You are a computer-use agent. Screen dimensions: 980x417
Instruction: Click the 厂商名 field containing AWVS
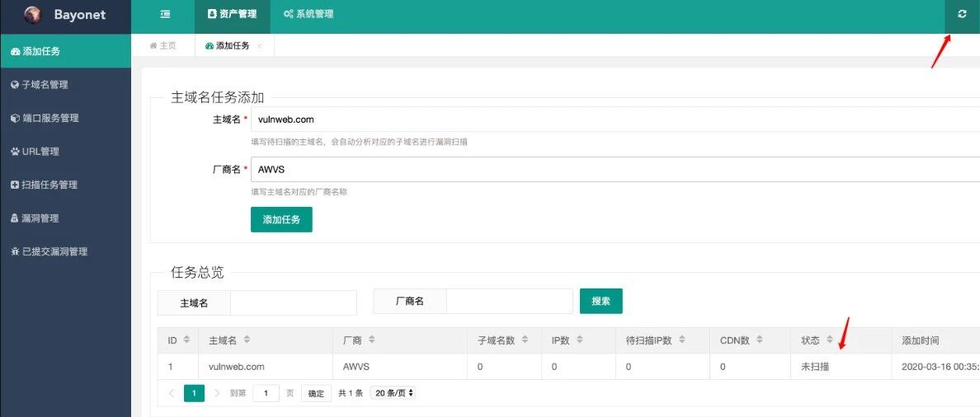[x=615, y=169]
